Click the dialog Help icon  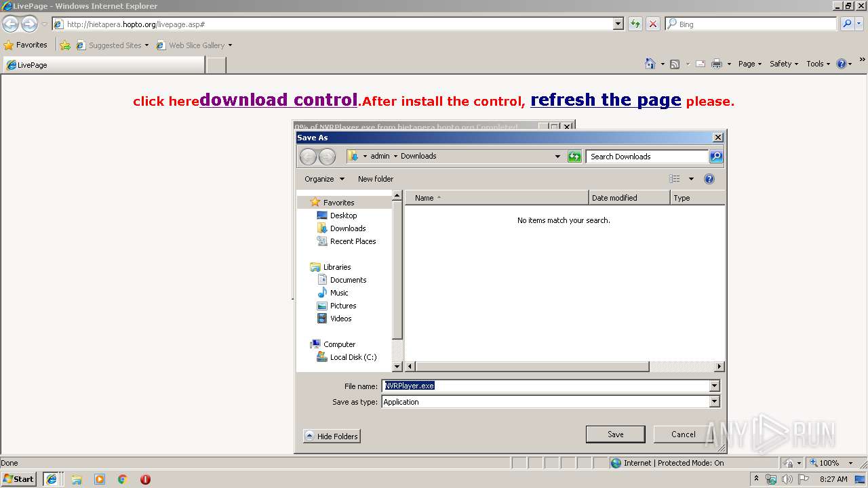coord(709,179)
